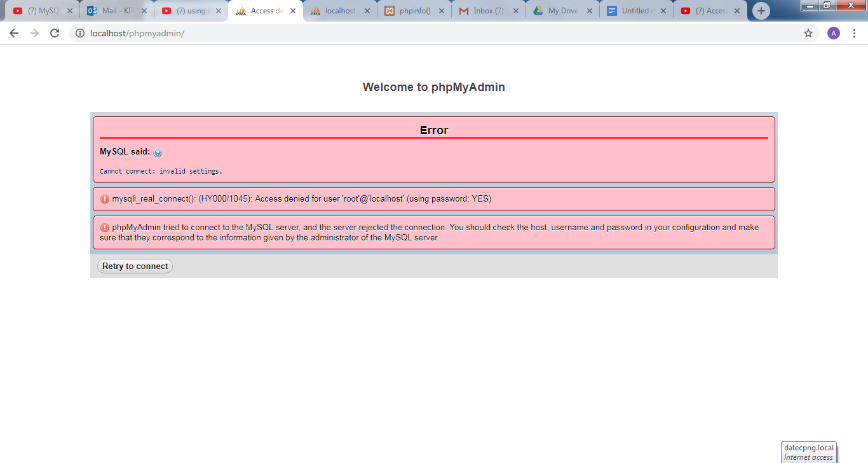868x463 pixels.
Task: Close the Mail tab
Action: (144, 11)
